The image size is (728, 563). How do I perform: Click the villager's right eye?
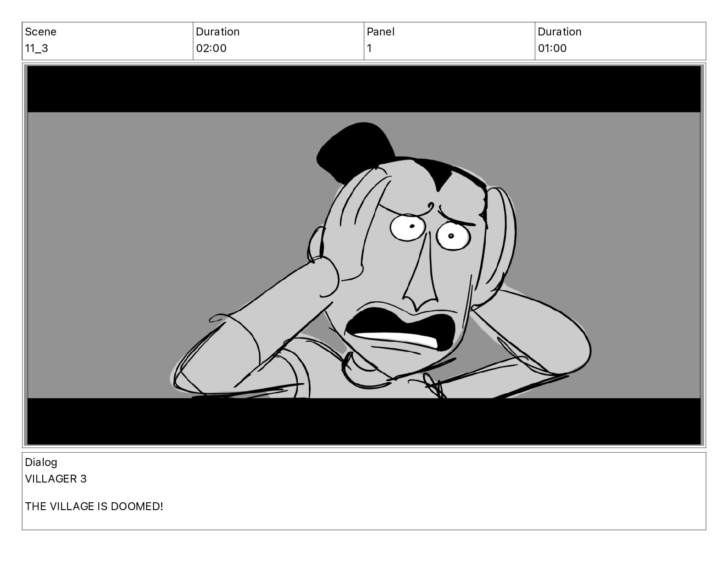click(453, 236)
